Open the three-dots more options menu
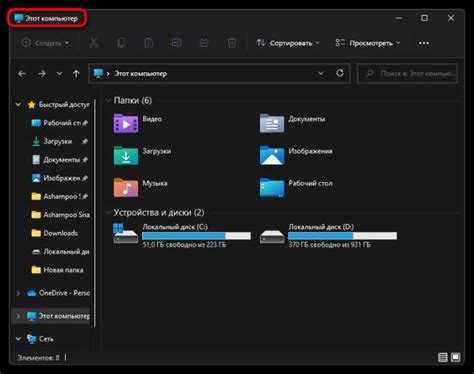The width and height of the screenshot is (474, 374). point(424,43)
